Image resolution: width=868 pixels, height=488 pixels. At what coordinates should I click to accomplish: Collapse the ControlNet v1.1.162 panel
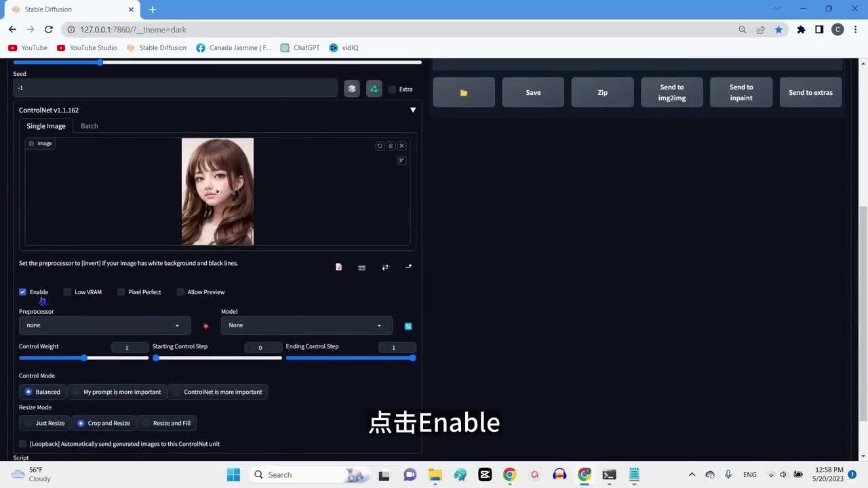point(412,110)
